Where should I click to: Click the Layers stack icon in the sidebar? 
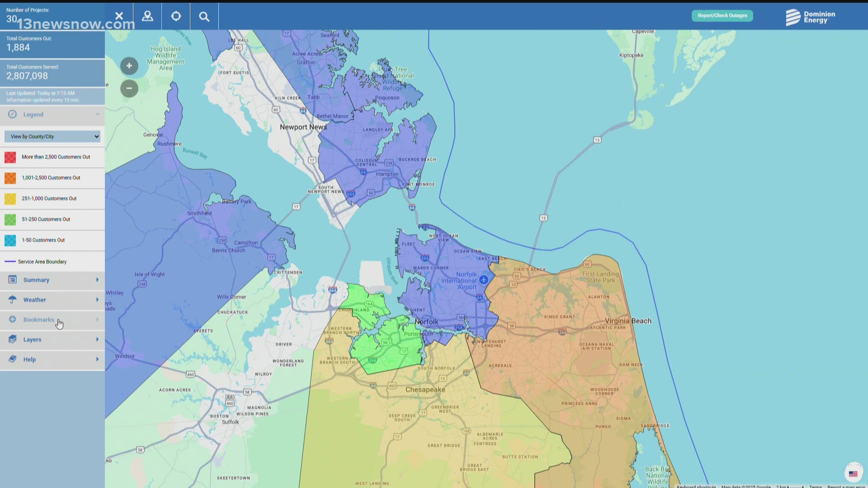[12, 339]
